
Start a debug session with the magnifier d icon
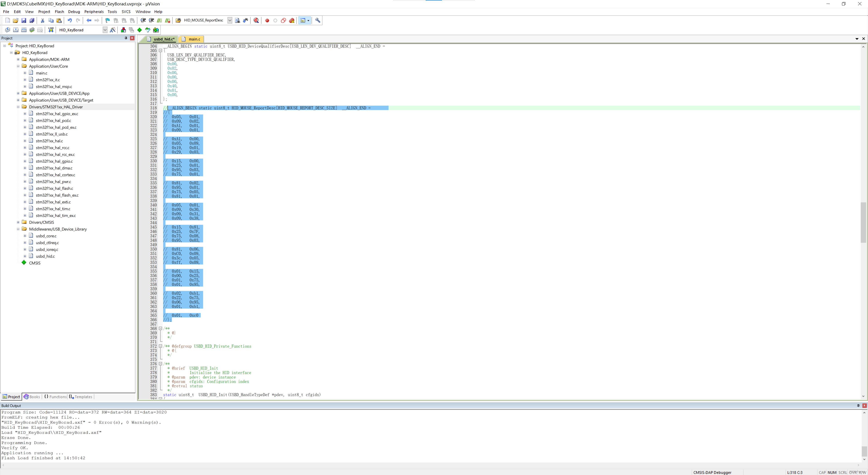(x=256, y=21)
